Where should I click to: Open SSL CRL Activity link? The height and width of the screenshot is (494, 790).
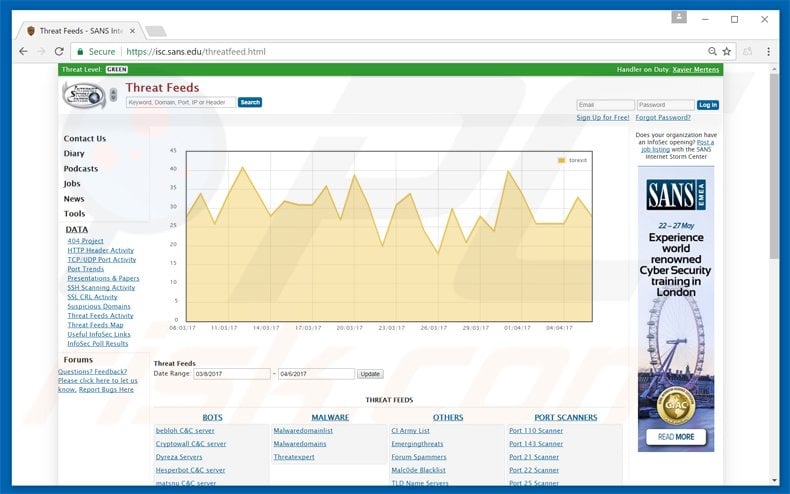point(92,297)
